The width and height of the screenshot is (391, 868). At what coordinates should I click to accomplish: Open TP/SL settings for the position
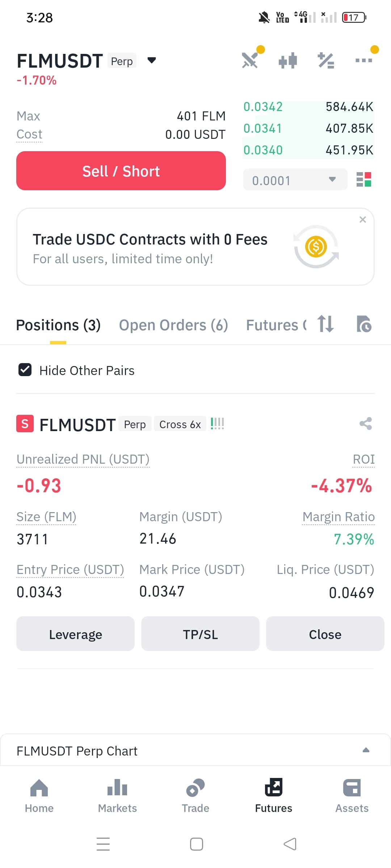(200, 634)
